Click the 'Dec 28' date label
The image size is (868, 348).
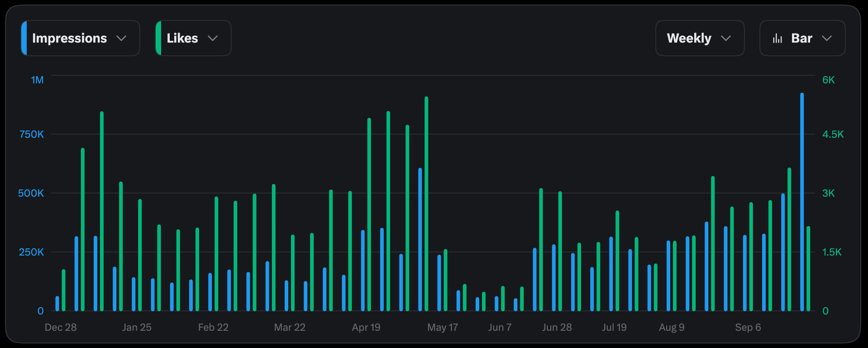(61, 327)
